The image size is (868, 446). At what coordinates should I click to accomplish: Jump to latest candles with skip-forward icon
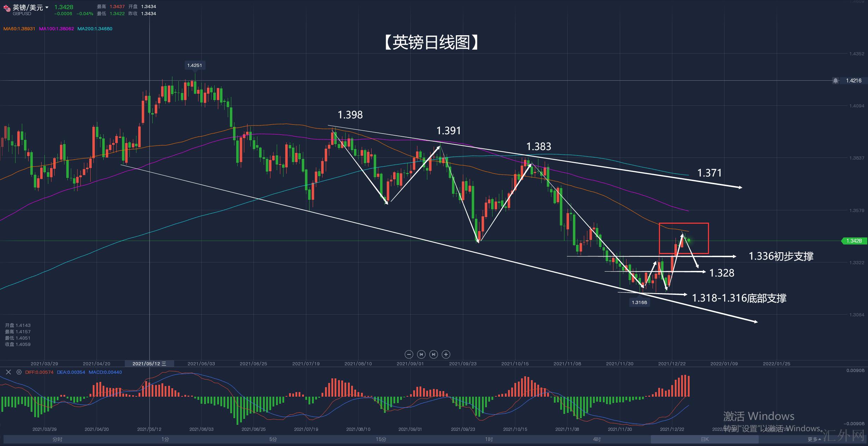coord(434,354)
